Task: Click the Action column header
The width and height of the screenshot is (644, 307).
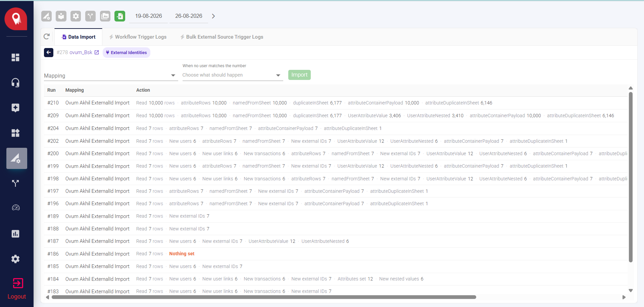Action: tap(143, 90)
